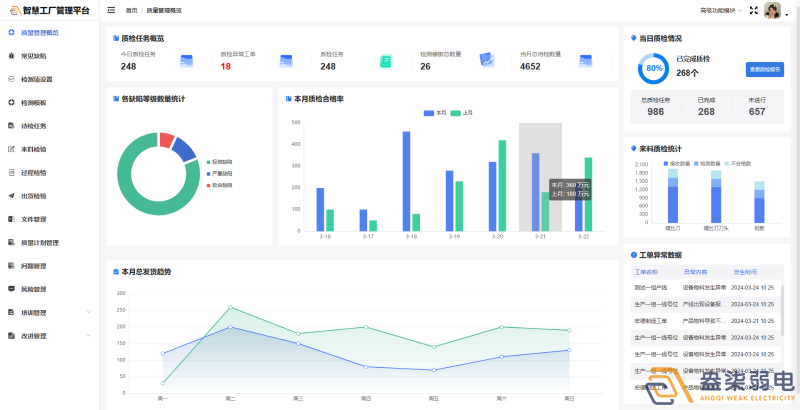
Task: Click the 80% progress ring
Action: 653,68
